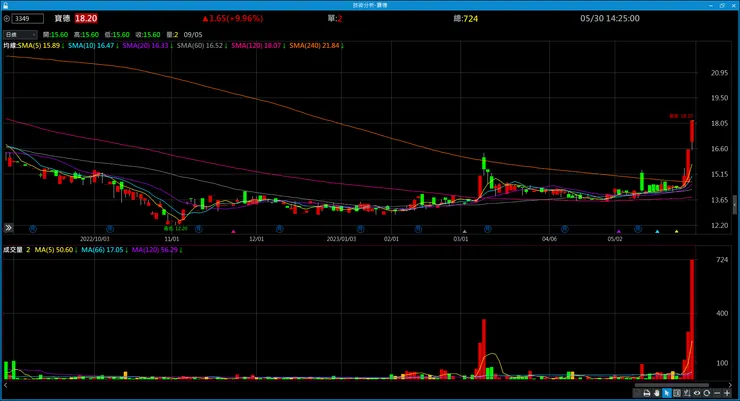
Task: Click the horizontal chart scrollbar thumb
Action: (x=671, y=385)
